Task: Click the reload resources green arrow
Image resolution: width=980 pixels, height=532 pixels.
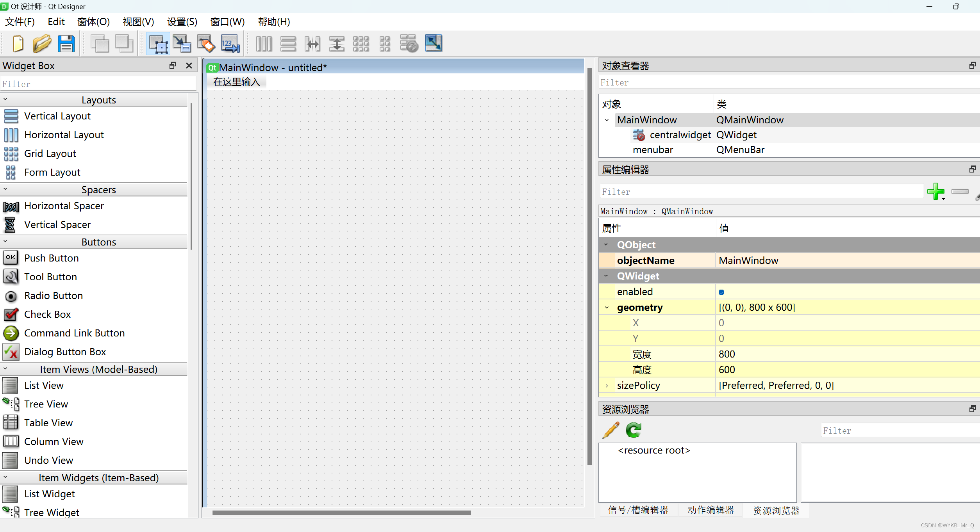Action: [633, 430]
